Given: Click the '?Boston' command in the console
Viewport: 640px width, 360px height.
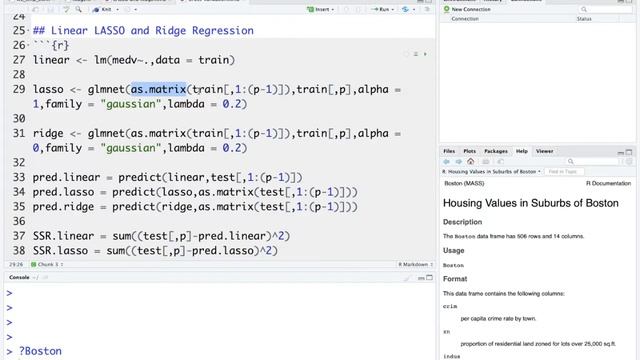Looking at the screenshot, I should tap(40, 351).
